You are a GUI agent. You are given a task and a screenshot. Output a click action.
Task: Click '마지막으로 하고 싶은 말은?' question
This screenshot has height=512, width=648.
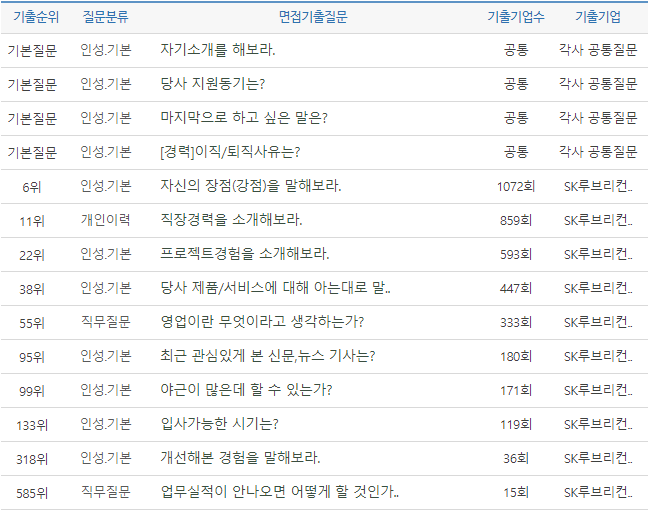pos(244,118)
